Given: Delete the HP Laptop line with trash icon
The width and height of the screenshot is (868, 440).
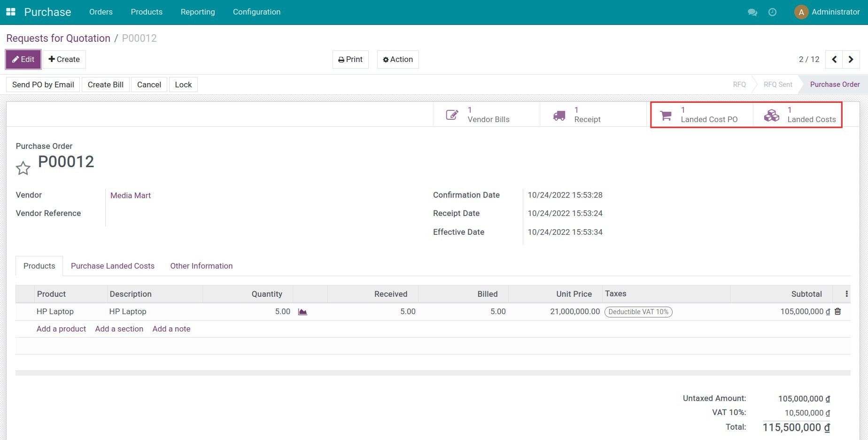Looking at the screenshot, I should coord(837,311).
